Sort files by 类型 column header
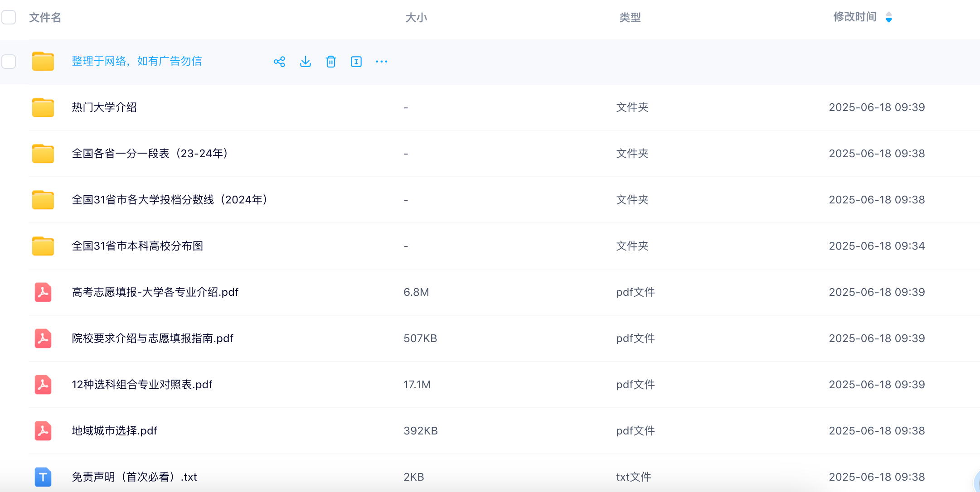980x492 pixels. point(630,17)
